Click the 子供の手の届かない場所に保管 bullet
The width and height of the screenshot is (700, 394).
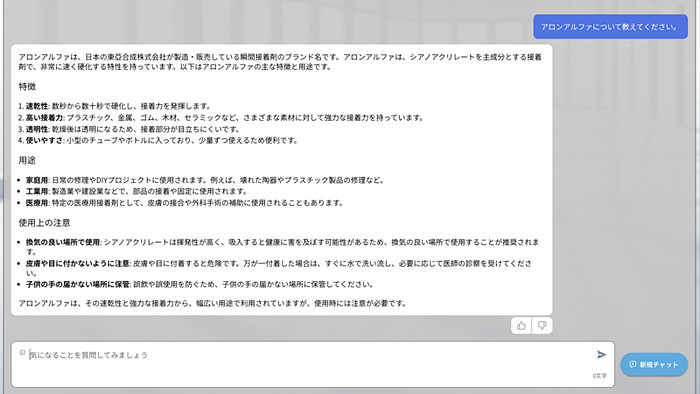(x=200, y=284)
